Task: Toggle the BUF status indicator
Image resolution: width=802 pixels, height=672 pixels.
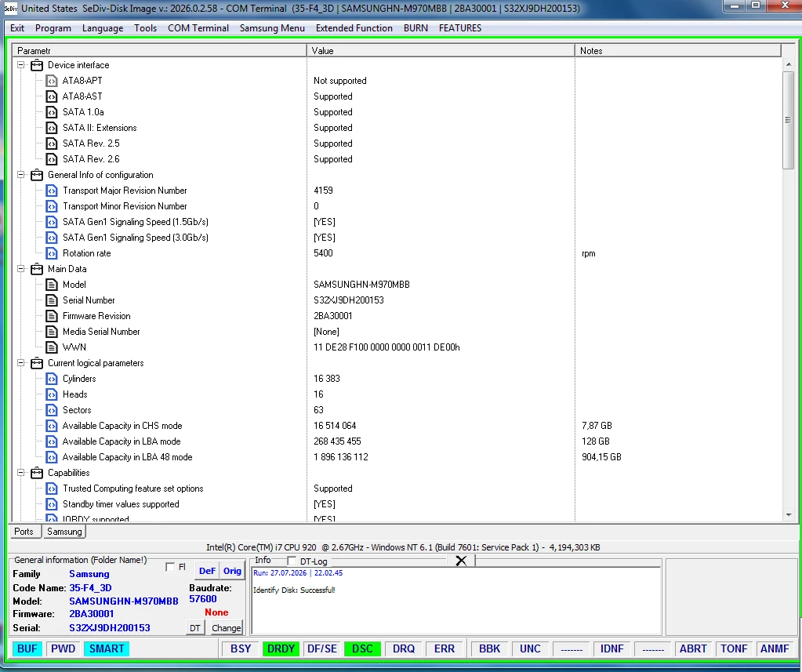Action: click(27, 648)
